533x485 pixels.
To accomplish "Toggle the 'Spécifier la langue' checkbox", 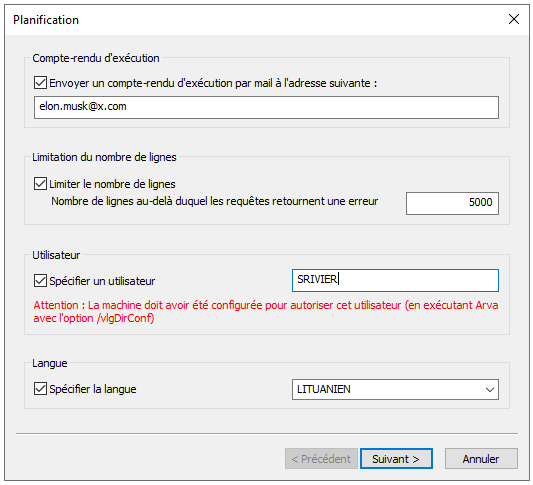I will click(x=40, y=388).
